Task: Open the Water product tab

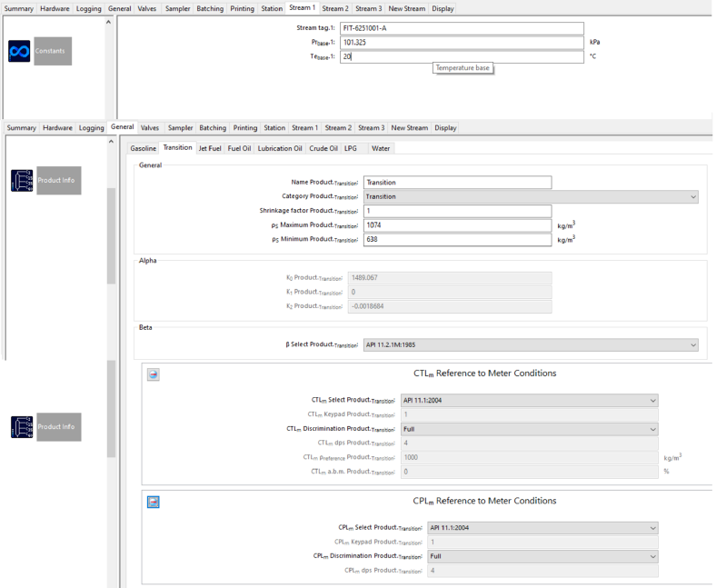Action: 381,148
